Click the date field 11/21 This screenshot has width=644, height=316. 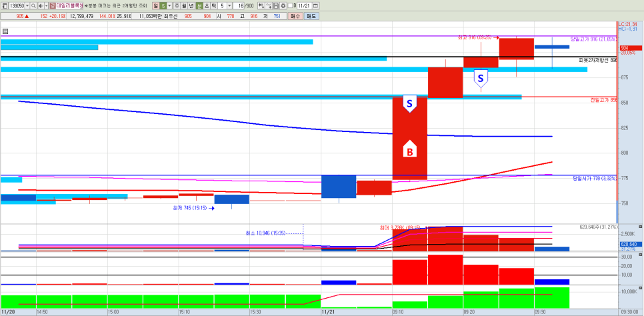[304, 6]
